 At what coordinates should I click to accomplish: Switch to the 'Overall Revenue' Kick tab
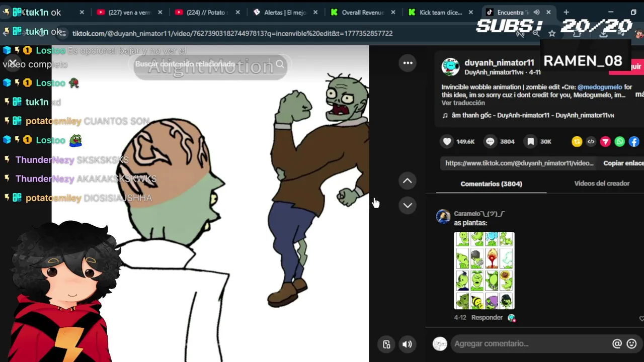363,13
